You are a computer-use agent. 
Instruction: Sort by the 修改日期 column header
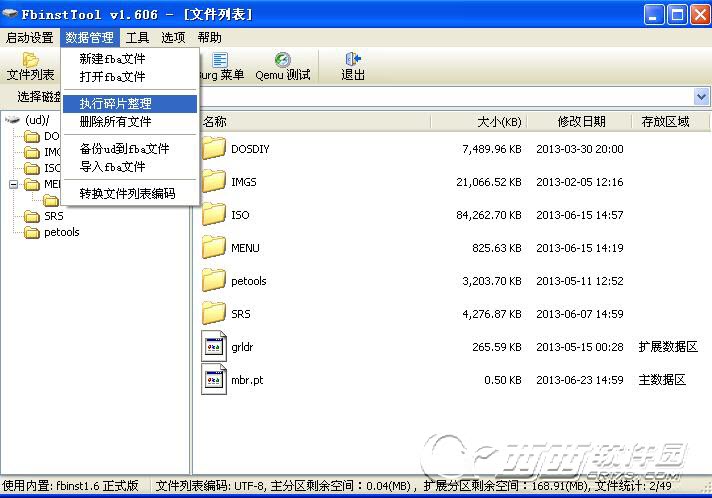pyautogui.click(x=579, y=121)
